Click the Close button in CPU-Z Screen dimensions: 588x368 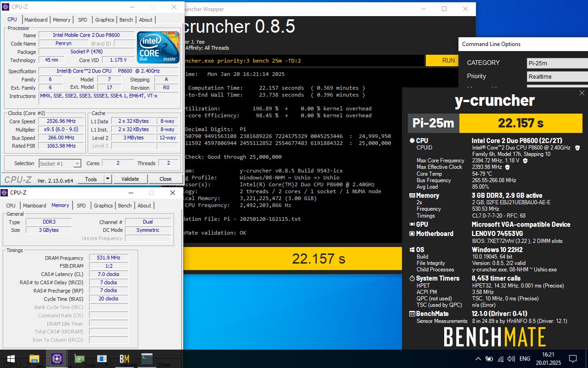click(x=165, y=179)
